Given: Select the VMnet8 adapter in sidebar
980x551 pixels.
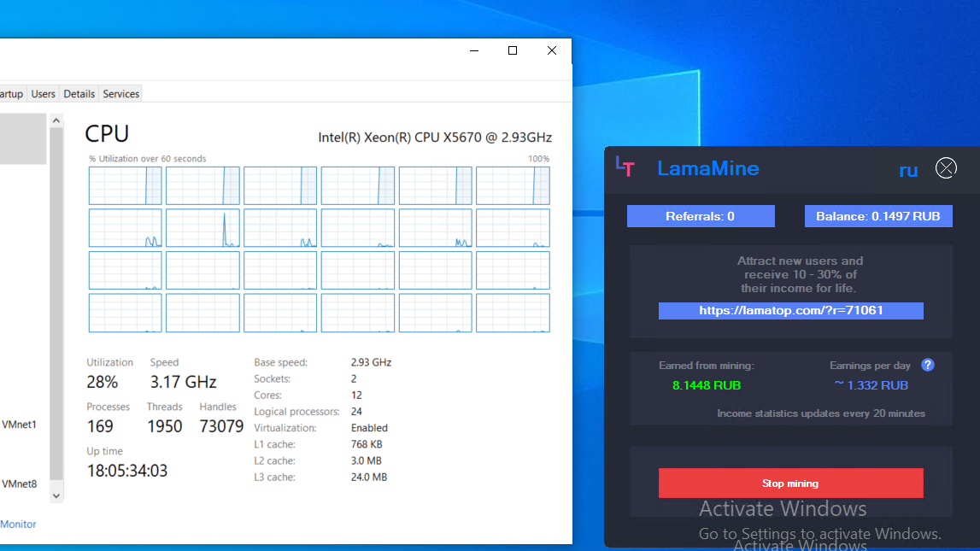Looking at the screenshot, I should [20, 484].
